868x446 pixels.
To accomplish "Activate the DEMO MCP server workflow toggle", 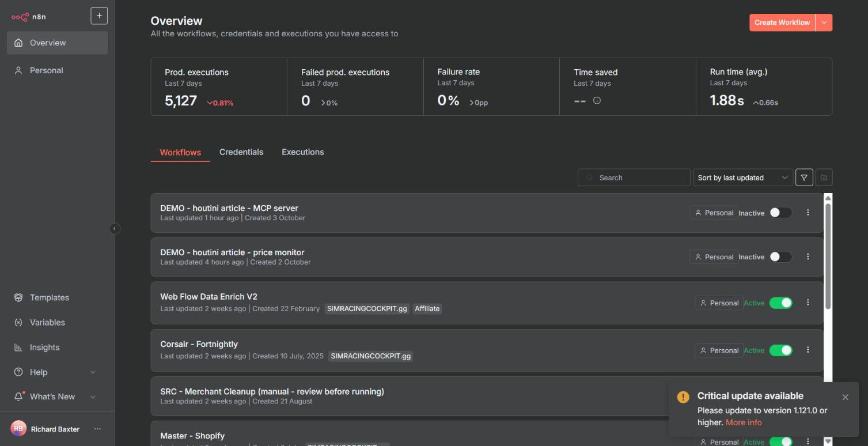I will 780,213.
